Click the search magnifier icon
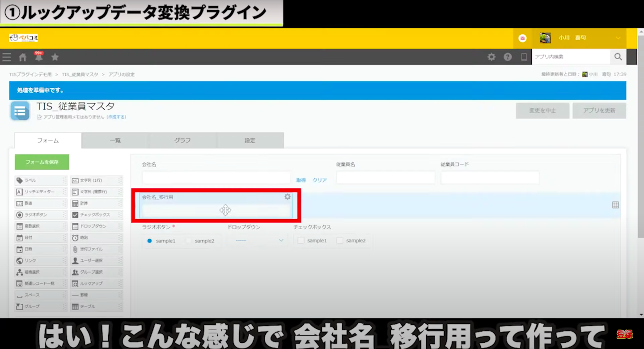Viewport: 644px width, 349px height. click(x=618, y=57)
